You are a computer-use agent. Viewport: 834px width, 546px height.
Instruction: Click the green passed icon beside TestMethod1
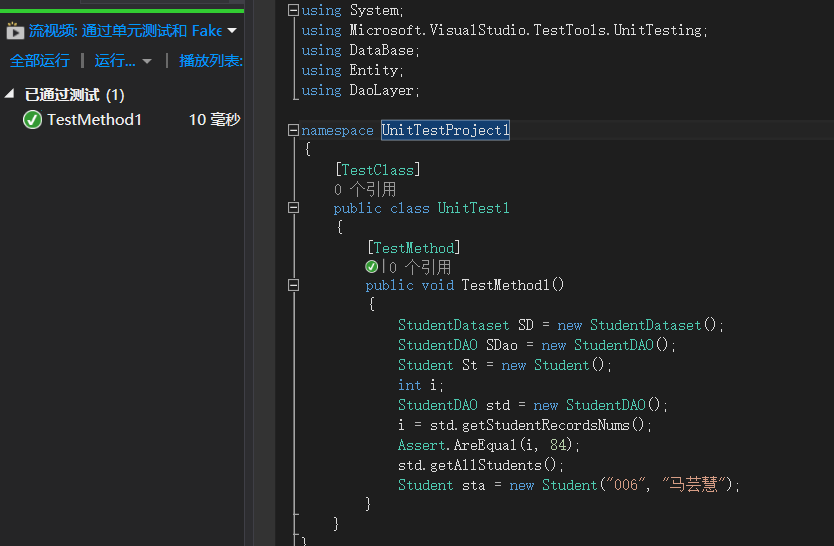click(x=32, y=120)
